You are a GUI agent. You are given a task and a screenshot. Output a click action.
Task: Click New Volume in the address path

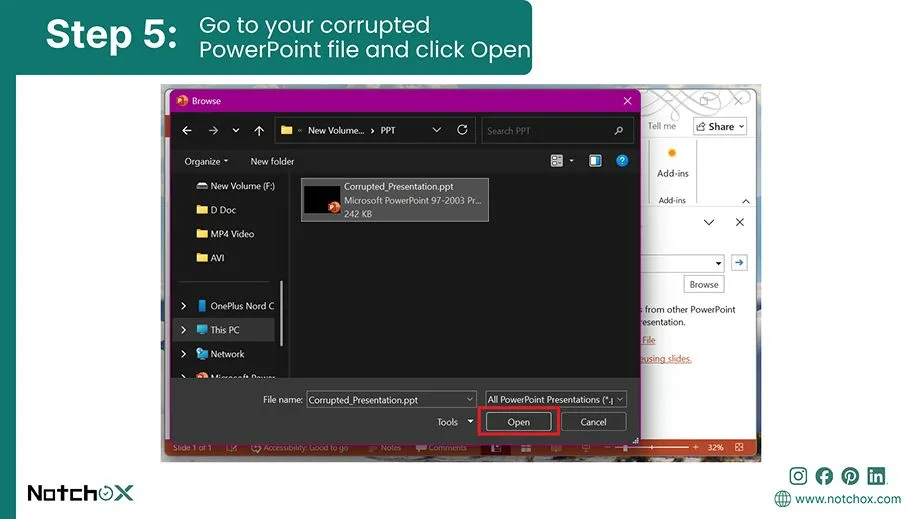pyautogui.click(x=336, y=130)
